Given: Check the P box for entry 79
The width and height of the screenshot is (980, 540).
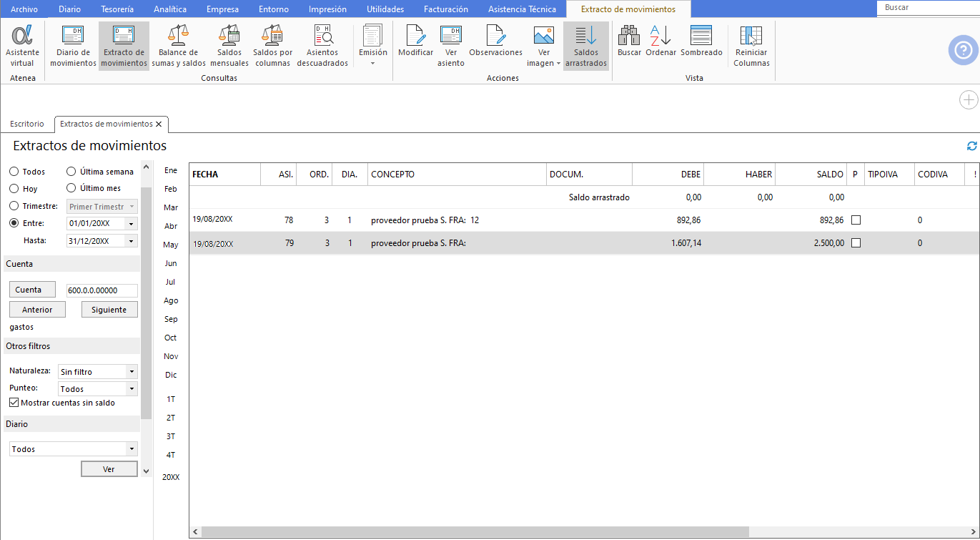Looking at the screenshot, I should coord(856,243).
